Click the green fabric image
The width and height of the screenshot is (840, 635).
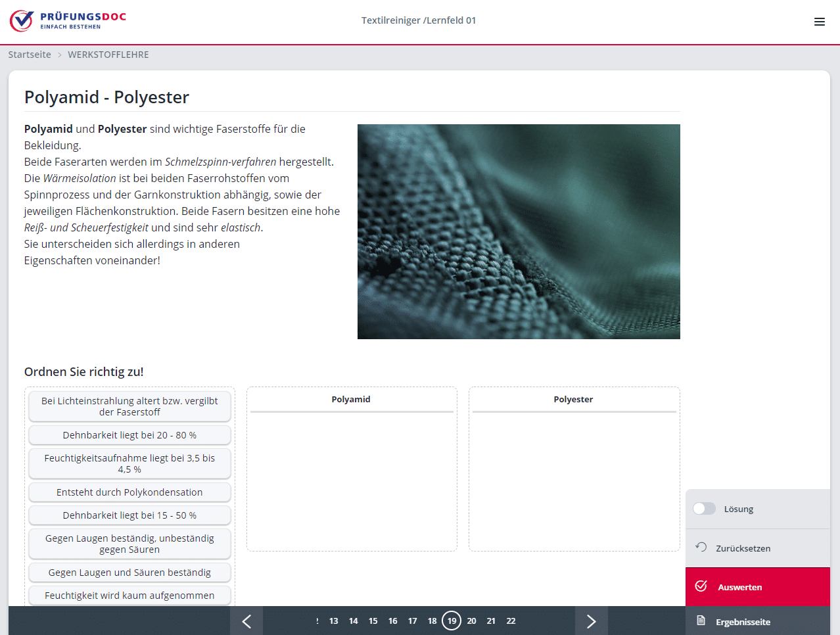coord(519,231)
